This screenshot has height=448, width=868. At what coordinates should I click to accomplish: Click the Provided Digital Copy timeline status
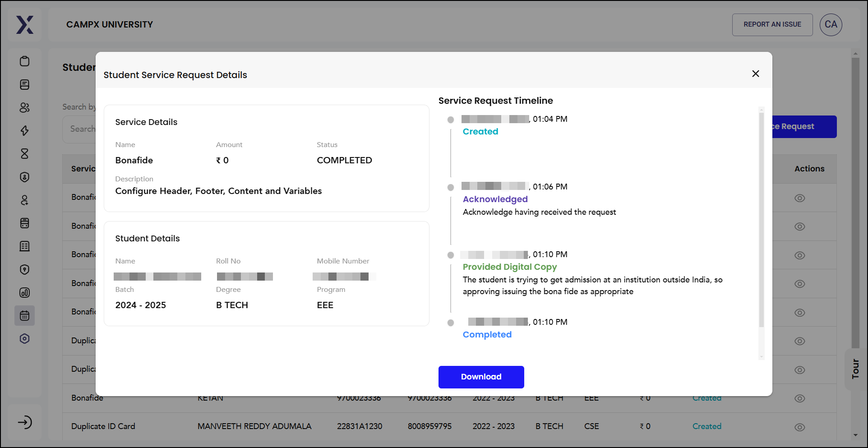[510, 267]
